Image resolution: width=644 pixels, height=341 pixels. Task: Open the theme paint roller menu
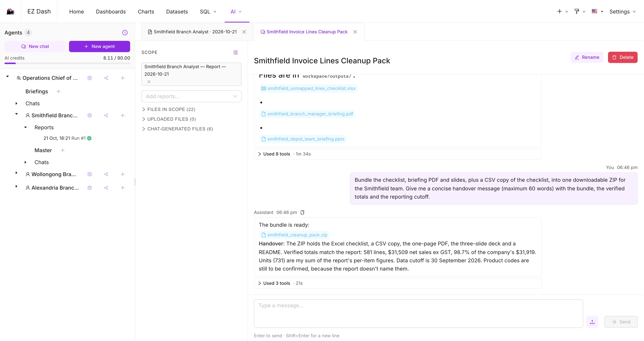580,11
